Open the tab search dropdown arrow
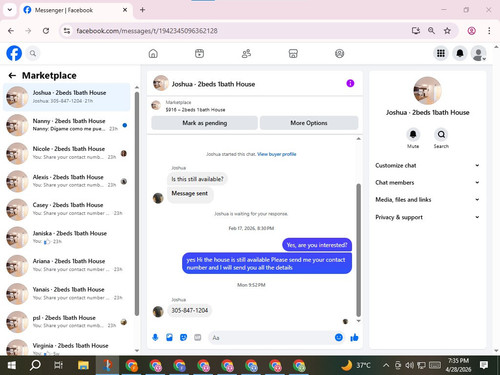 click(10, 10)
